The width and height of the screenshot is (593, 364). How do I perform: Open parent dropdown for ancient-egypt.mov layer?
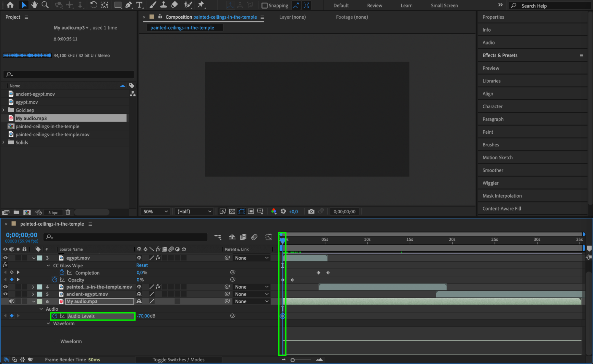(x=252, y=294)
